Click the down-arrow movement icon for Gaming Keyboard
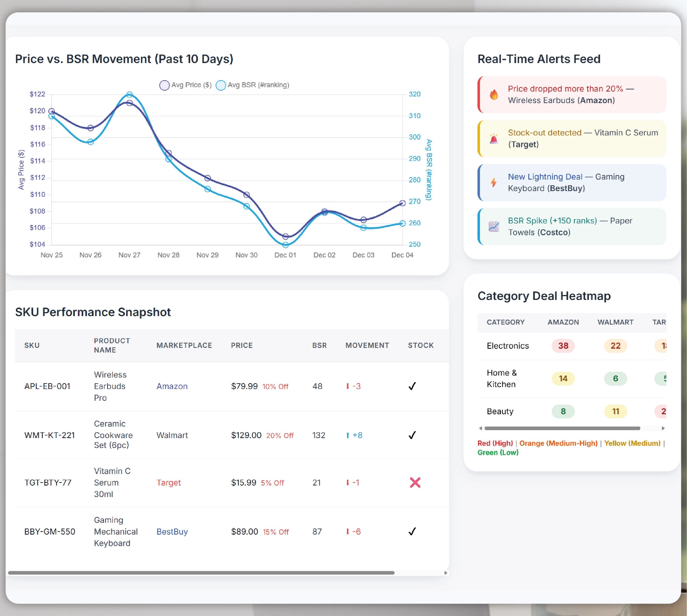687x616 pixels. click(x=347, y=532)
